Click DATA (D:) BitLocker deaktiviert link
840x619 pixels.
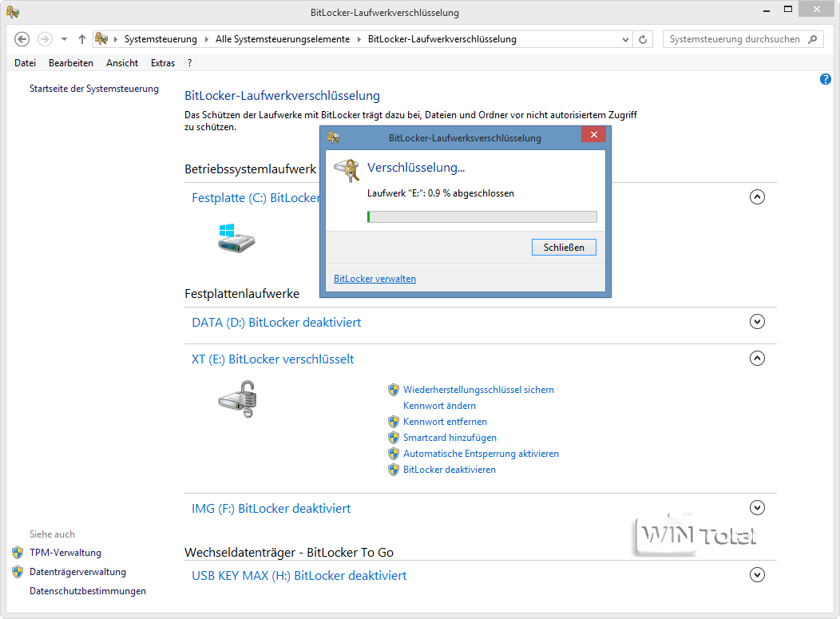[276, 322]
